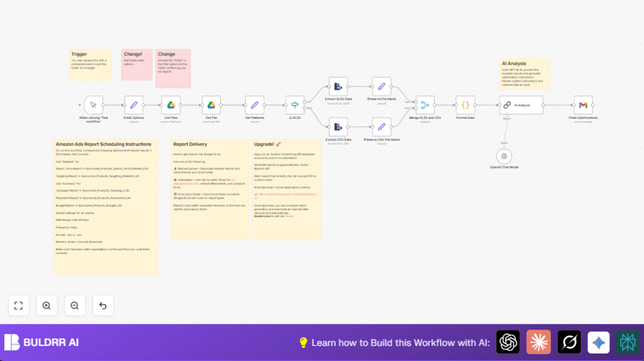Zoom out of the workflow canvas
644x361 pixels.
click(x=75, y=306)
